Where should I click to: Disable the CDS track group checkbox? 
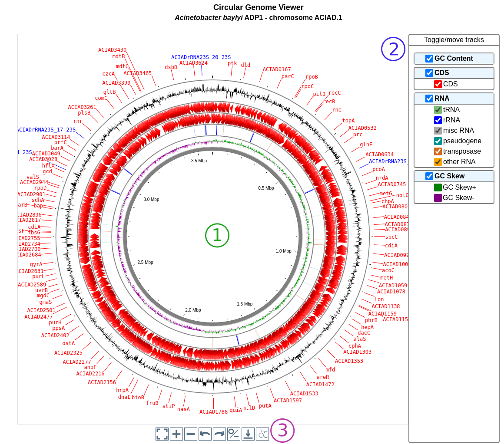point(429,72)
